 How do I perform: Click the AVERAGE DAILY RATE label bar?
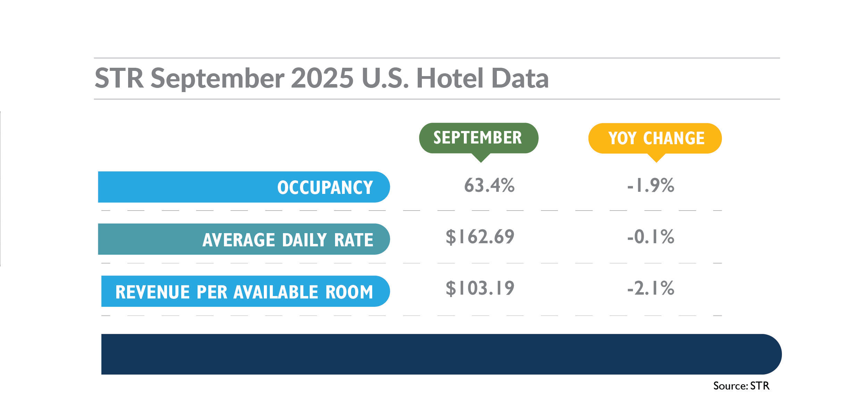(244, 239)
